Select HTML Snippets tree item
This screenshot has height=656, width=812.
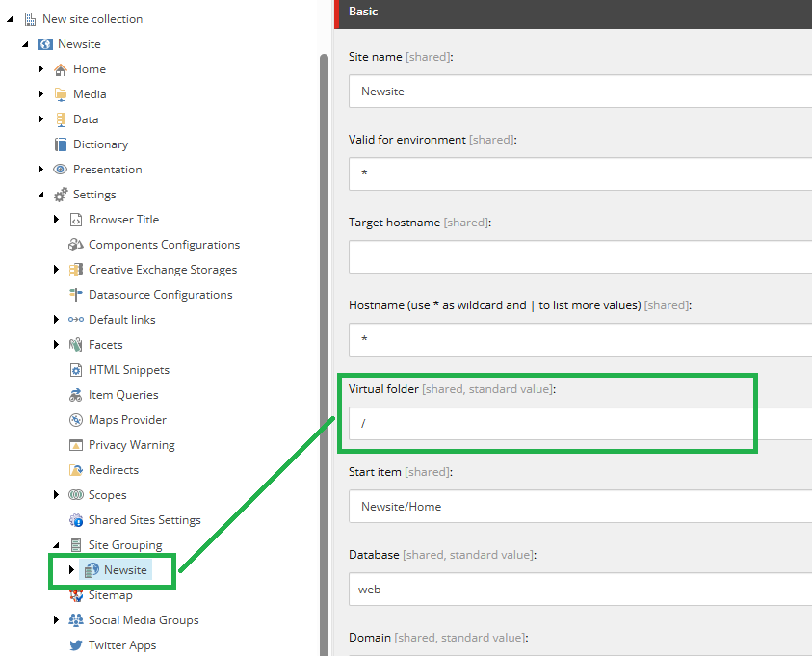click(128, 370)
